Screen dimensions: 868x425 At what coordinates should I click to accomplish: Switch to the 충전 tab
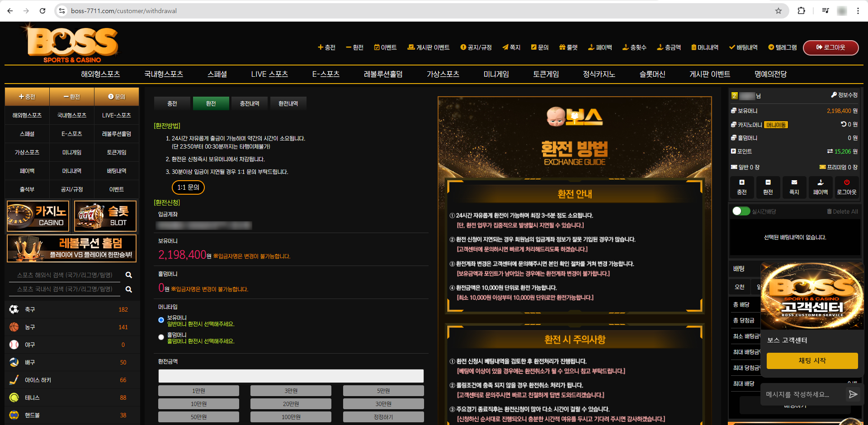point(172,103)
